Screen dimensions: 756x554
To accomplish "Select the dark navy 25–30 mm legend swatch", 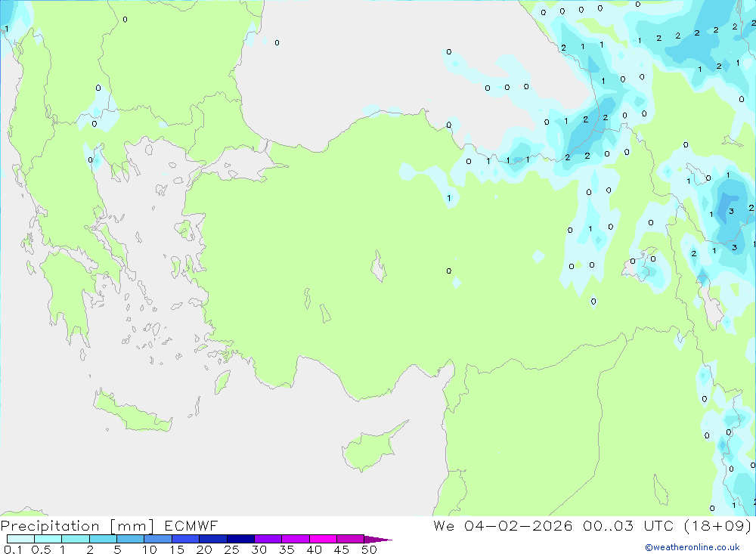I will tap(240, 539).
